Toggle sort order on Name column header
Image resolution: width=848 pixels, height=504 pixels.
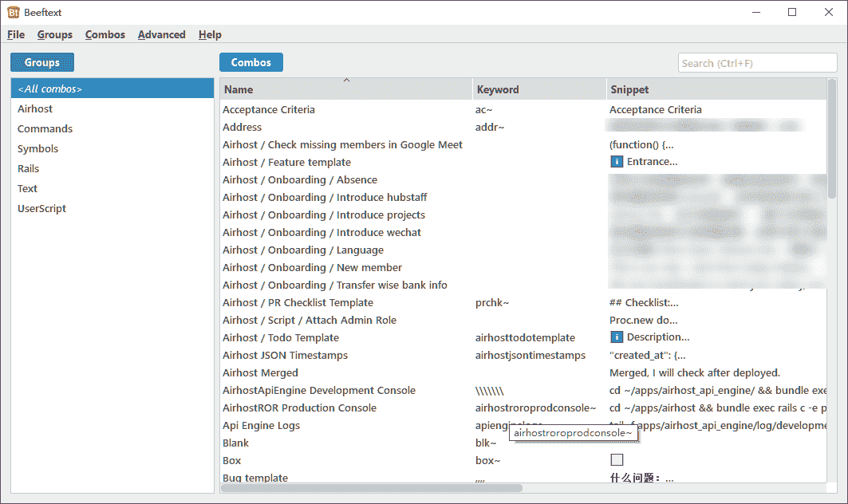(345, 89)
